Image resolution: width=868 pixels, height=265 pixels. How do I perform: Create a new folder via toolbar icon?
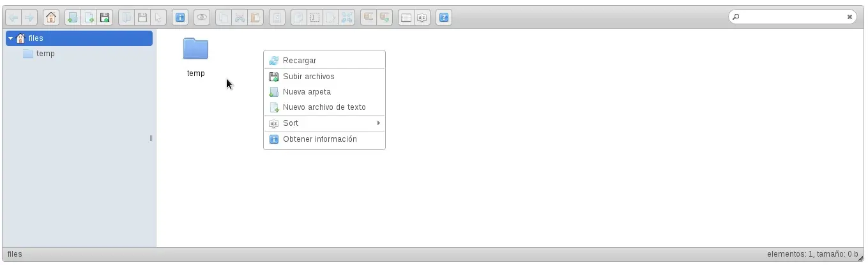tap(73, 18)
